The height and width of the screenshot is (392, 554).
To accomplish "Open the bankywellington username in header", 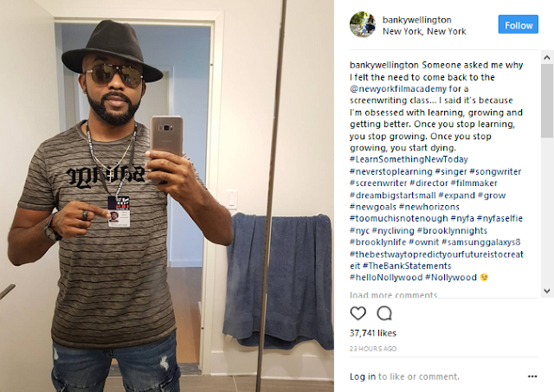I will point(417,20).
